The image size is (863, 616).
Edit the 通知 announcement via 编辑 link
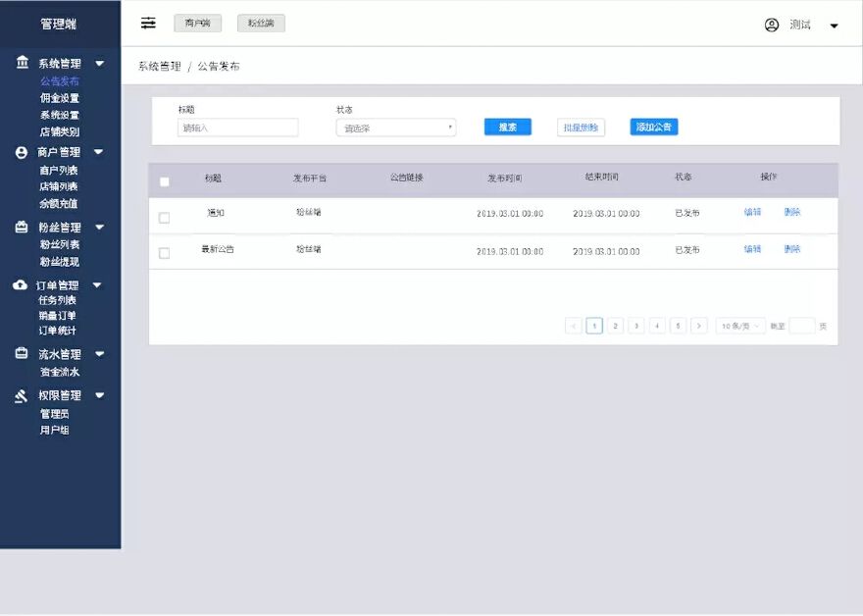pos(752,214)
